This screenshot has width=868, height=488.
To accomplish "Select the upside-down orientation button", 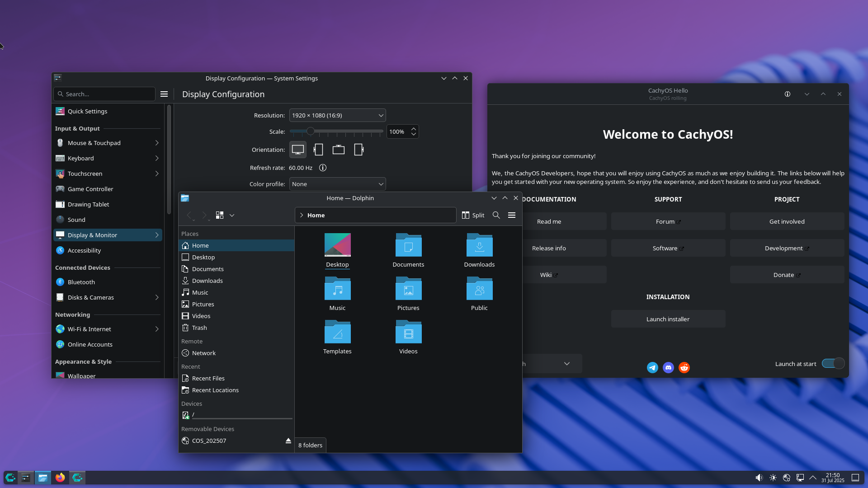I will click(338, 150).
